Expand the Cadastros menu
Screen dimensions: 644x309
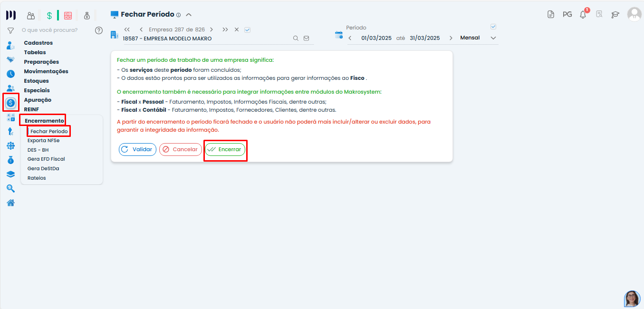tap(38, 43)
